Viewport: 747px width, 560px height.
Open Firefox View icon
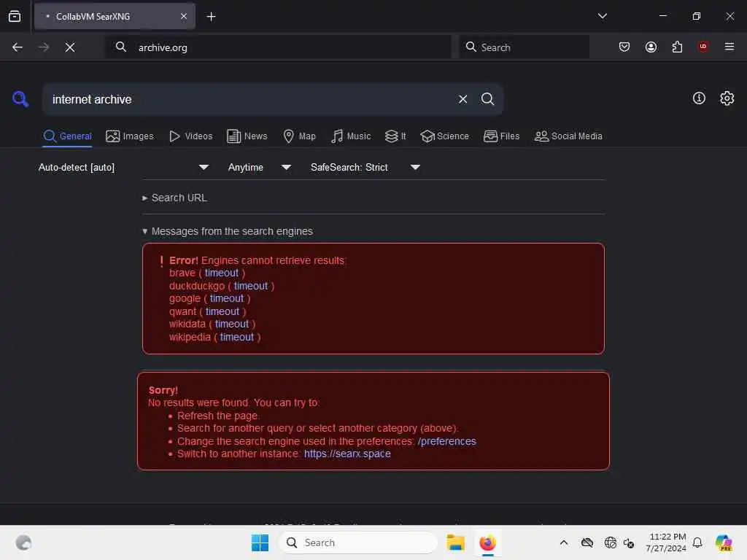point(15,16)
